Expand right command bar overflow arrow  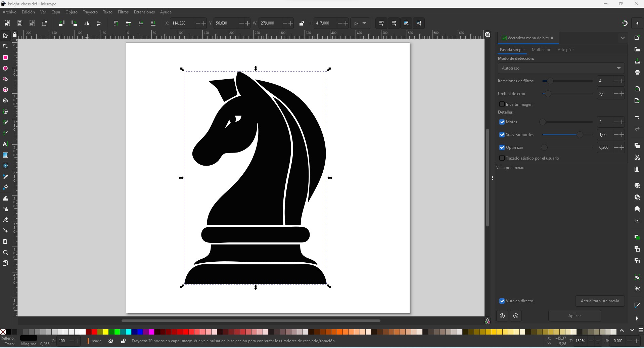pyautogui.click(x=637, y=318)
